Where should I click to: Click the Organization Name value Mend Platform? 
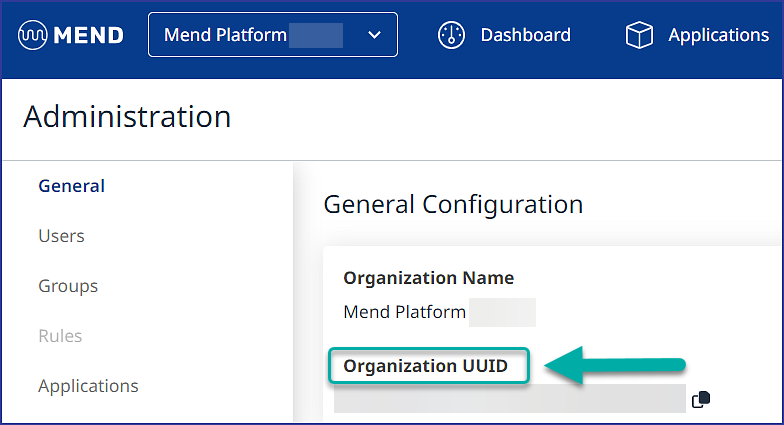pos(404,312)
